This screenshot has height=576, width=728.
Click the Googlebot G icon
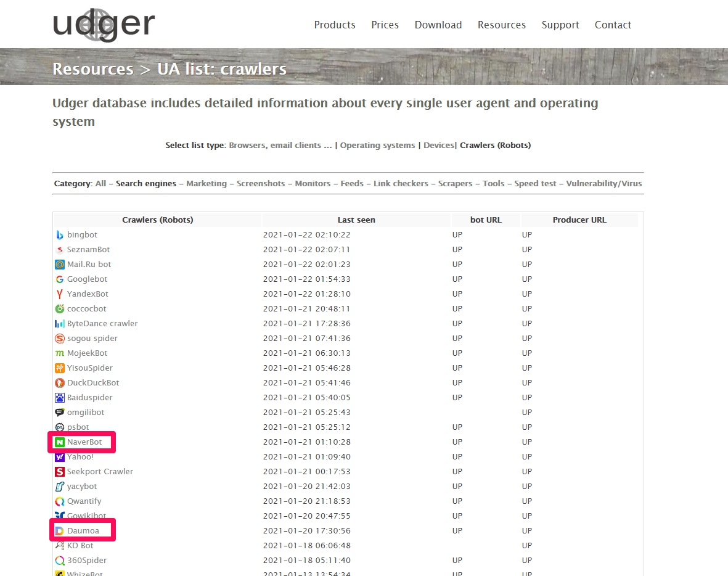click(x=59, y=279)
